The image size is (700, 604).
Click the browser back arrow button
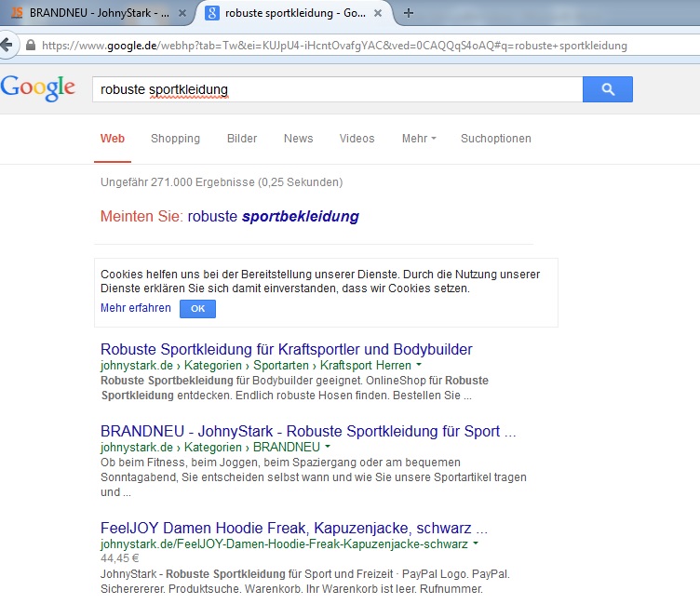coord(7,45)
